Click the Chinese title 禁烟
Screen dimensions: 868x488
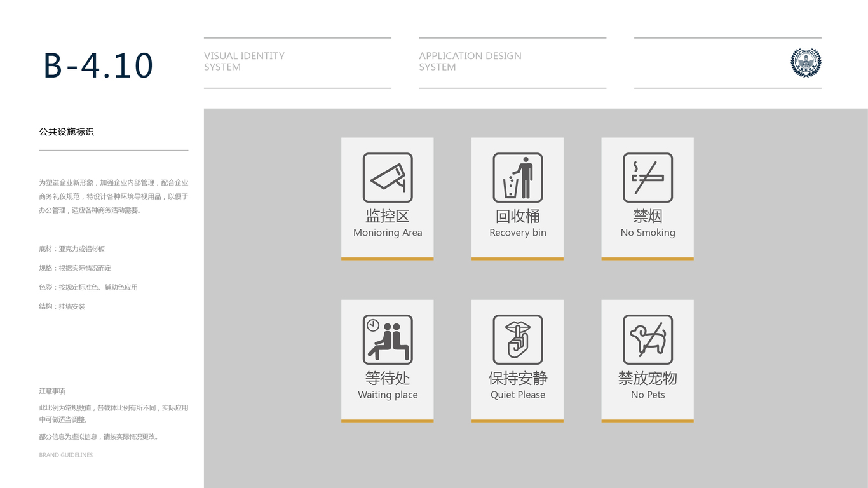pos(648,216)
